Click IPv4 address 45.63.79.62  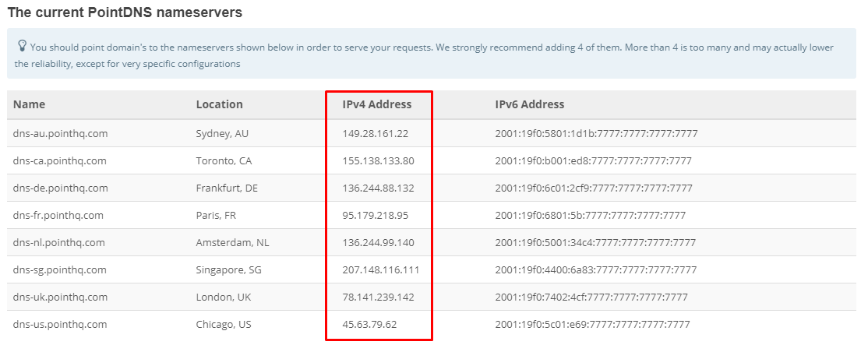[370, 324]
